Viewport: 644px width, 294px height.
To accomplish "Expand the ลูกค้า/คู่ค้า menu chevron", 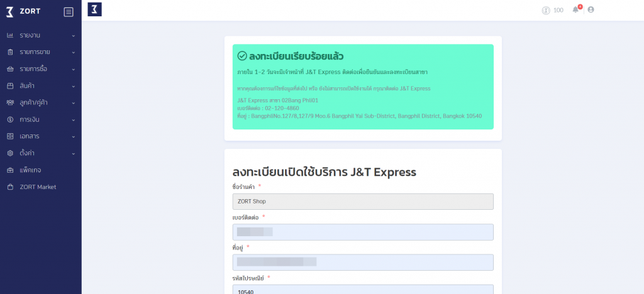I will [x=74, y=103].
